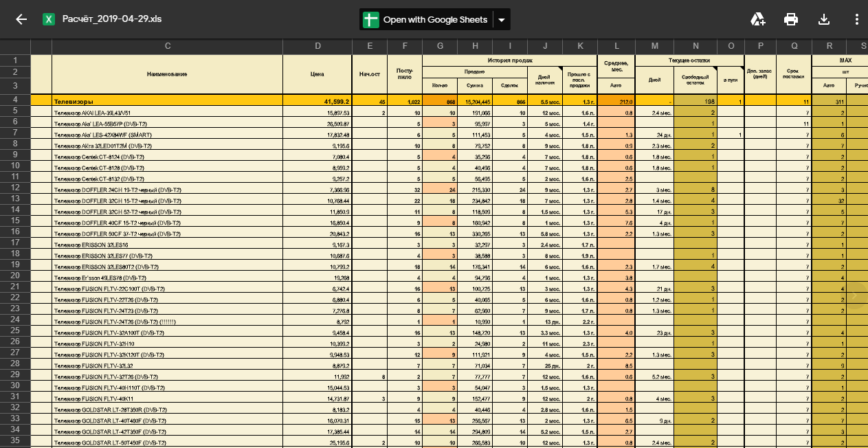
Task: Select row 12 header number
Action: click(15, 188)
